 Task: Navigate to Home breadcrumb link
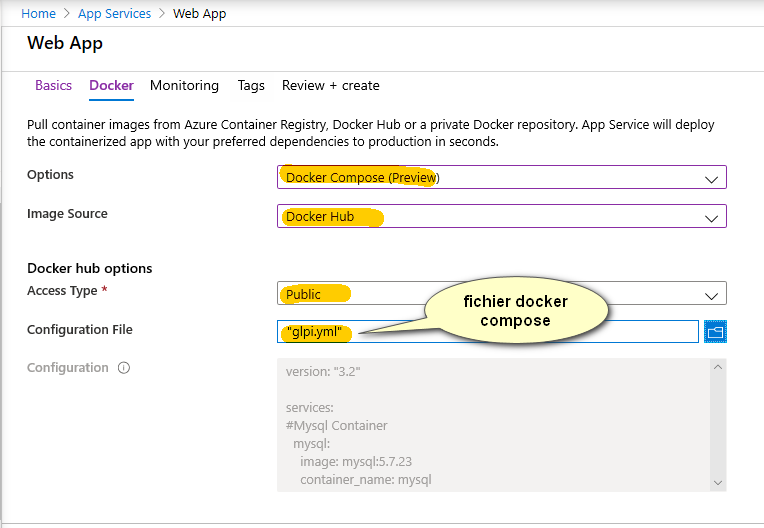pos(38,14)
